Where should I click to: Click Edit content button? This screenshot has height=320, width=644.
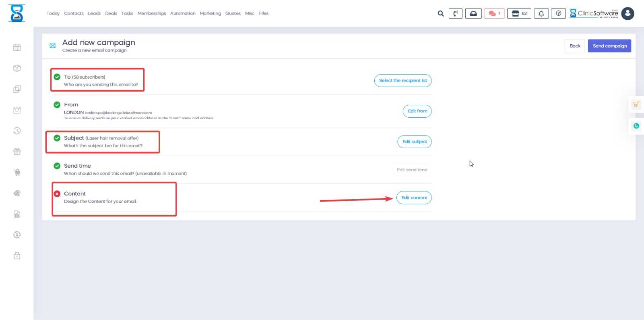tap(414, 198)
